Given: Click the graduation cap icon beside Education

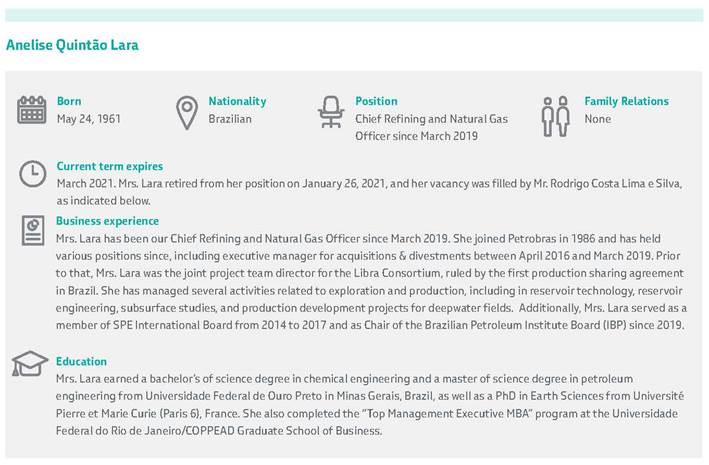Looking at the screenshot, I should [30, 363].
